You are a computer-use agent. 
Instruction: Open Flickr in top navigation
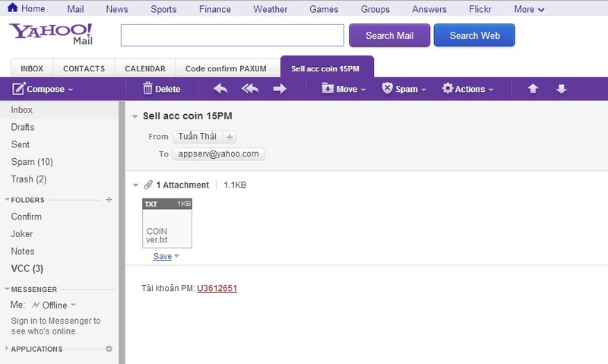[x=480, y=9]
